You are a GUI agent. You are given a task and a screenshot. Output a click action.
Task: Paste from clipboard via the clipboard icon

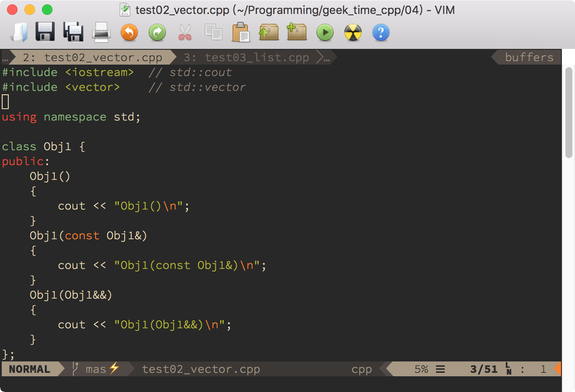point(241,32)
